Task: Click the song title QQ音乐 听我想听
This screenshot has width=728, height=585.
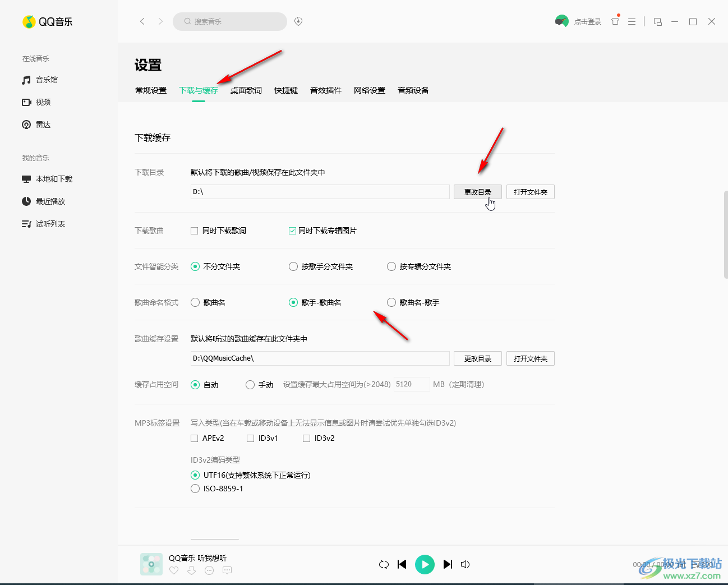Action: (198, 558)
